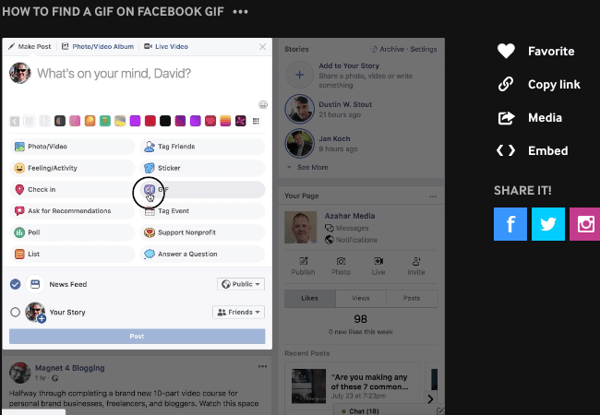Show previous background colors with left arrow
The height and width of the screenshot is (415, 600).
[x=15, y=121]
